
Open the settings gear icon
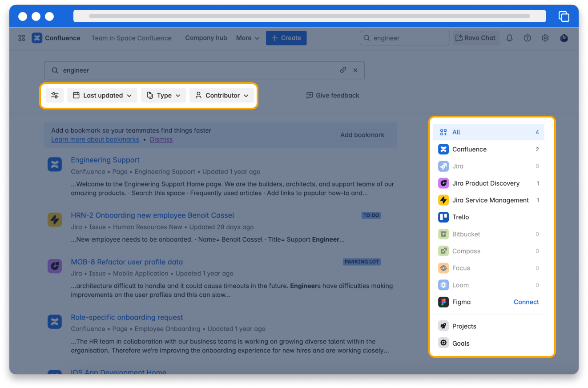pyautogui.click(x=545, y=38)
